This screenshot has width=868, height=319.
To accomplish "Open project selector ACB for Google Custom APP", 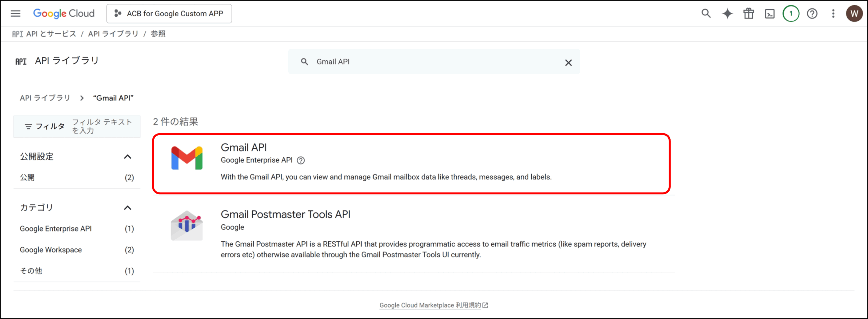I will [x=169, y=14].
